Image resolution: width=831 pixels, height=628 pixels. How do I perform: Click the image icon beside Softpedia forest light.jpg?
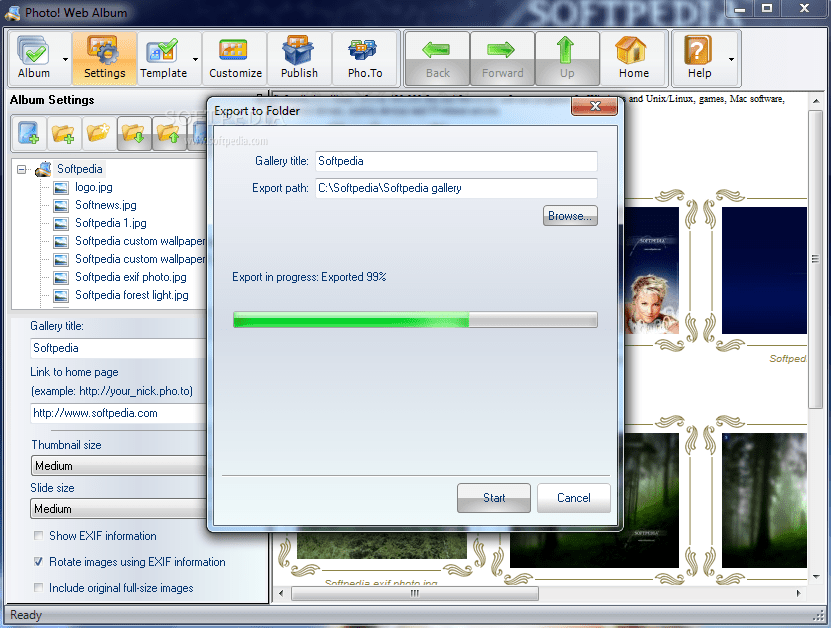61,295
